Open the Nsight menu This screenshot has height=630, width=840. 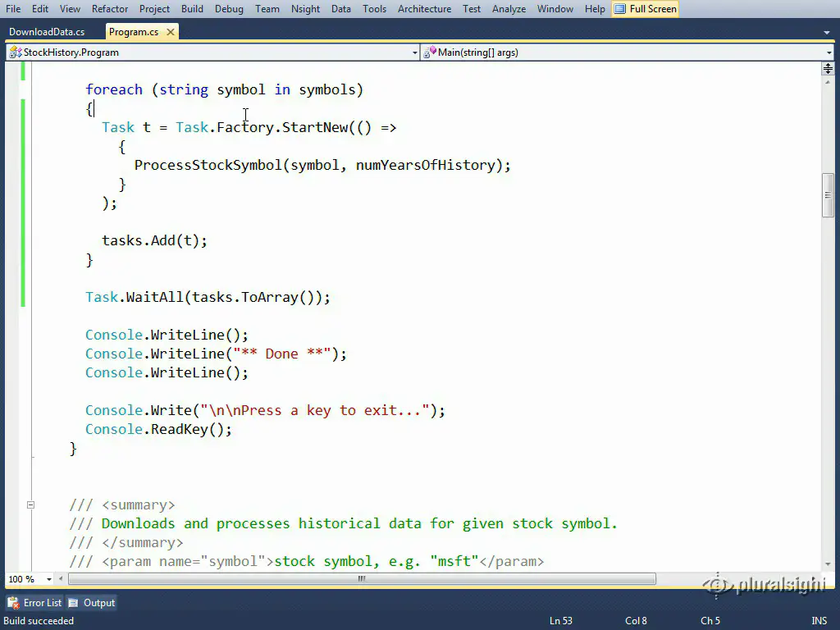(x=305, y=9)
